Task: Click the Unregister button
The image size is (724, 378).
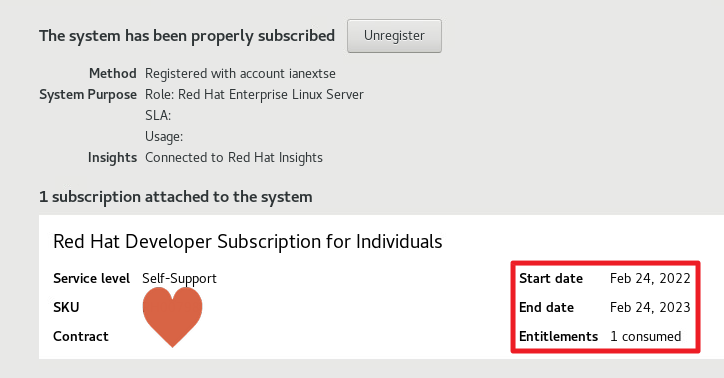Action: (394, 36)
